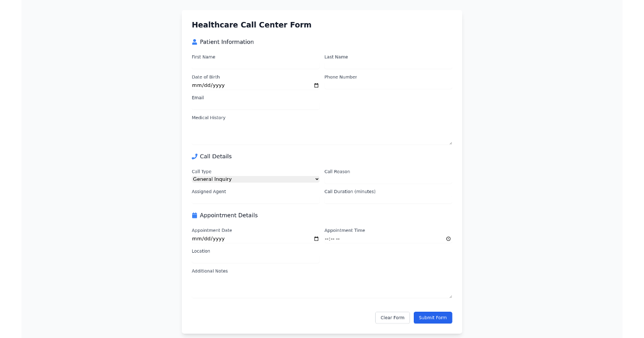
Task: Open the Call Type dropdown
Action: (x=255, y=179)
